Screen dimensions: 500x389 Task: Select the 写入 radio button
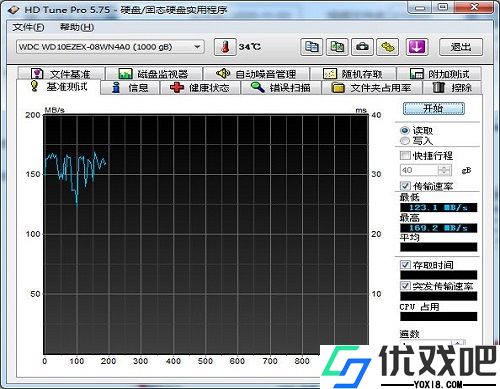point(404,141)
